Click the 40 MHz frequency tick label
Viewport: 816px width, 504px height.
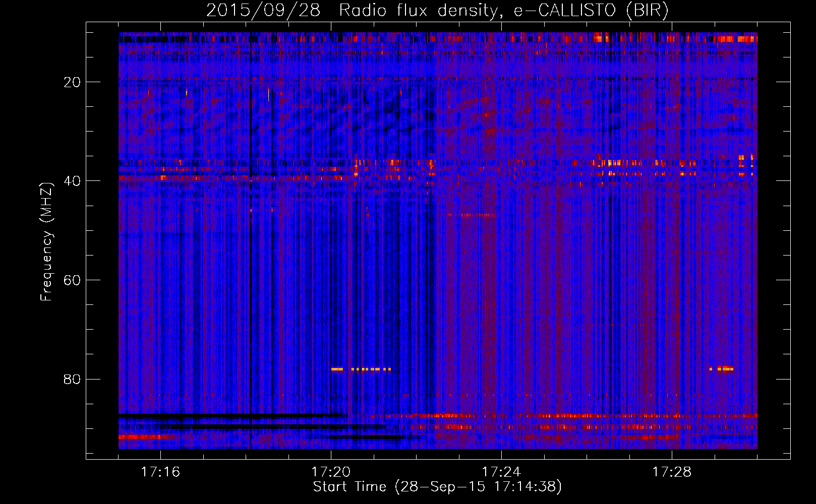(x=72, y=181)
